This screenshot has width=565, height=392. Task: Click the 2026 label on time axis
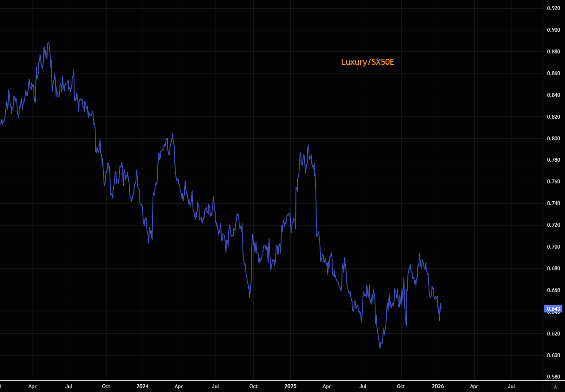437,386
